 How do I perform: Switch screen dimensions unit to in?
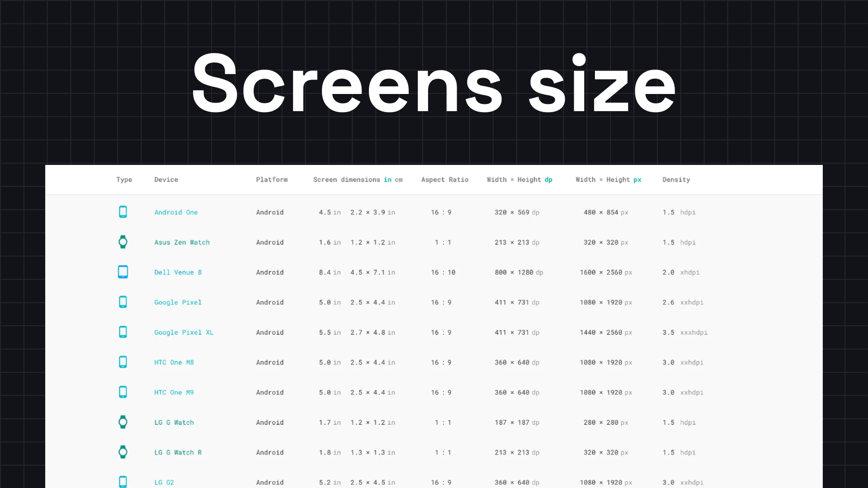(x=387, y=180)
